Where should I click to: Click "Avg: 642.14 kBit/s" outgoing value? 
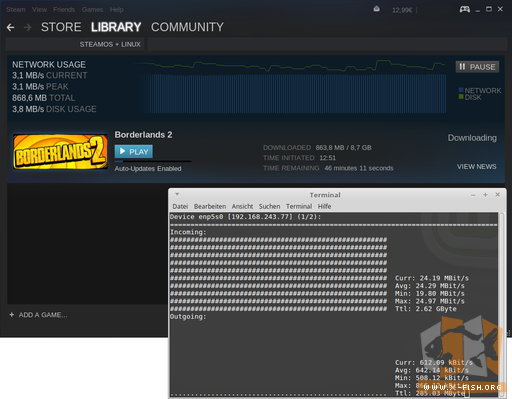pyautogui.click(x=432, y=370)
